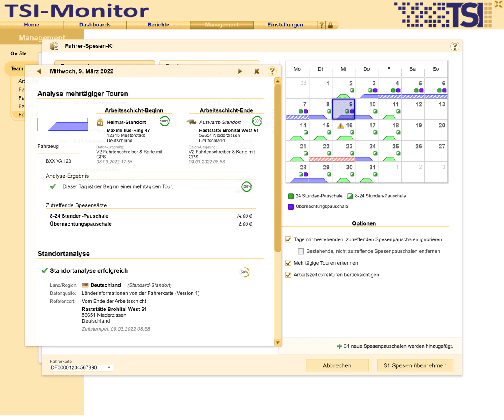Toggle ignoring days with existing Spesenpauschalen

(289, 240)
